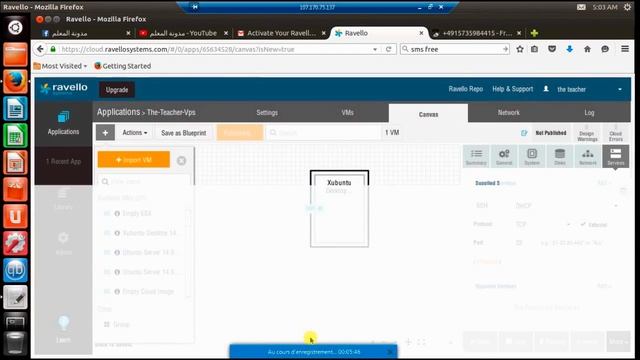
Task: Switch to the Network tab in the top bar
Action: 509,112
